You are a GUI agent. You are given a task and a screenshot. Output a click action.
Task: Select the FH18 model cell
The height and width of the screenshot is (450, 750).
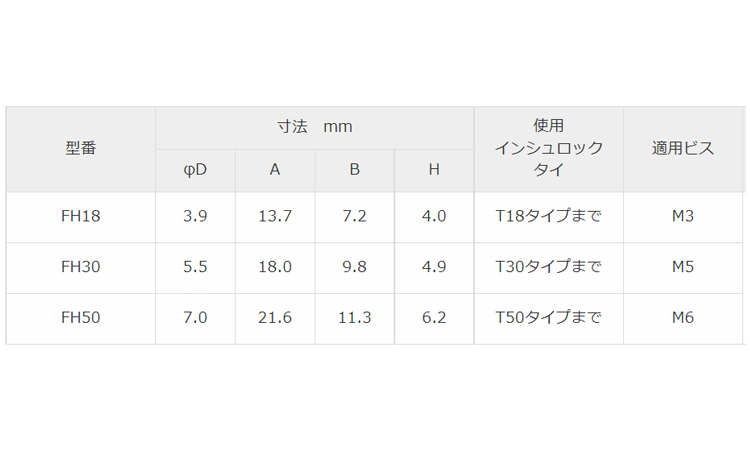pyautogui.click(x=81, y=216)
